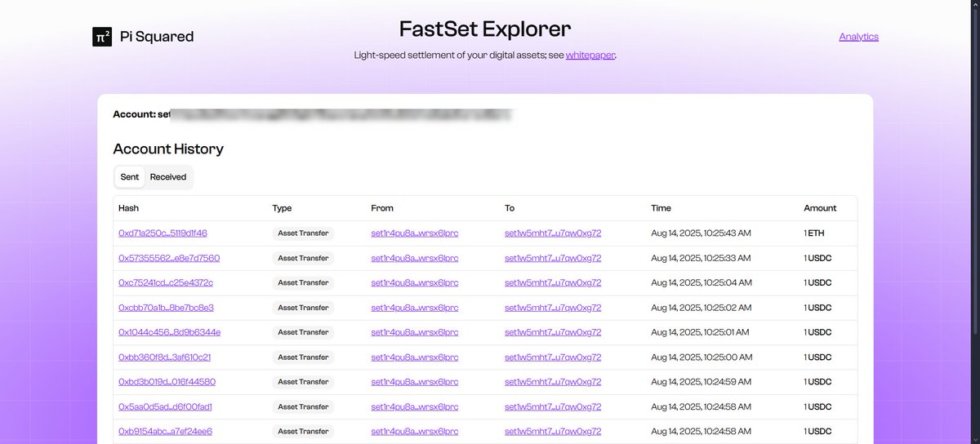Open To address in the 10:25:04 AM row
Viewport: 980px width, 444px height.
[x=553, y=282]
